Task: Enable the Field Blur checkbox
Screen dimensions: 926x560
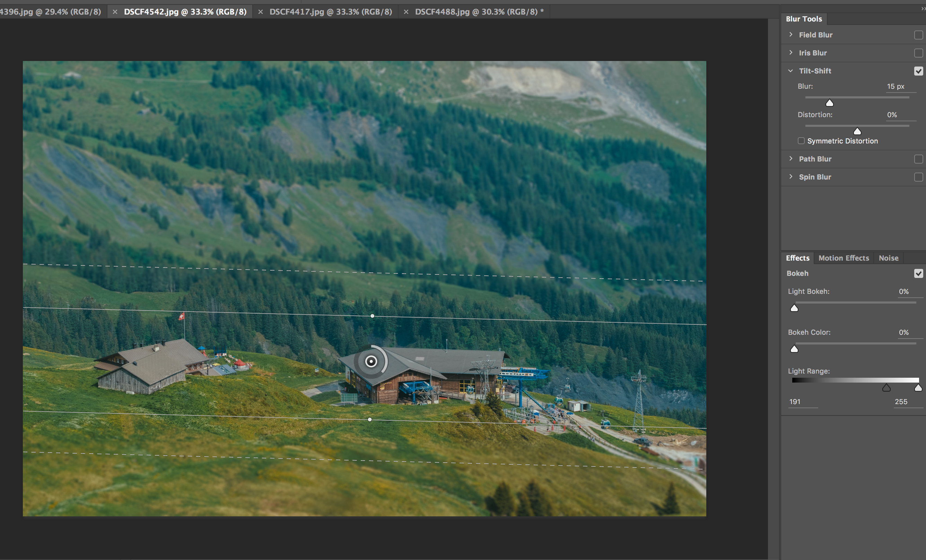Action: 918,35
